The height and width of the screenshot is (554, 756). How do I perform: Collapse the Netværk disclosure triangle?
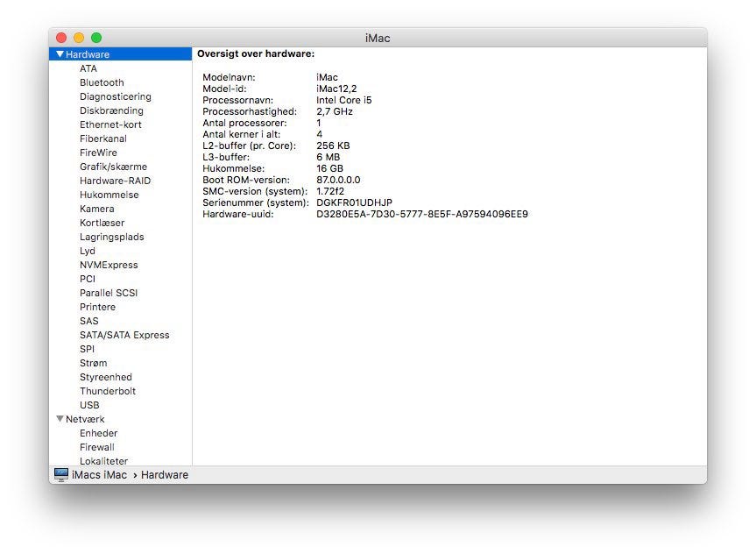[60, 419]
